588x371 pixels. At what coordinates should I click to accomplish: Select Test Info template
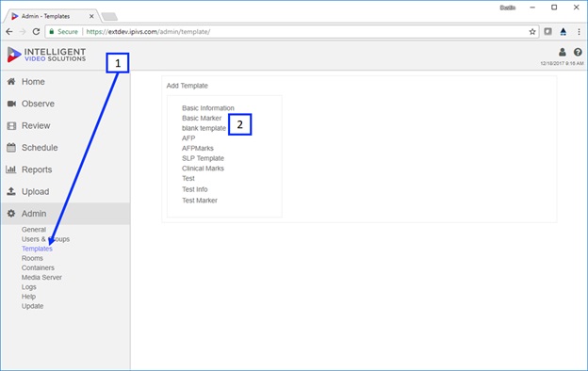(x=195, y=189)
